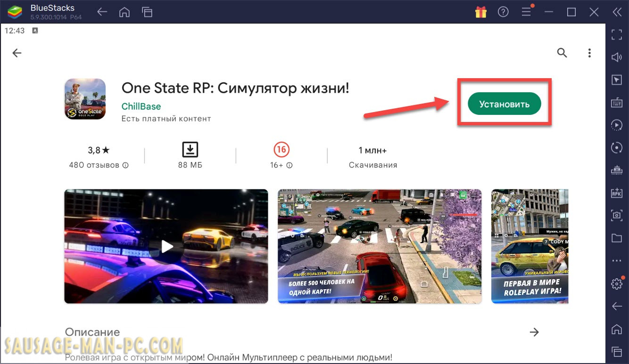
Task: Click the keyboard indicator icon beside the clock
Action: click(x=35, y=31)
